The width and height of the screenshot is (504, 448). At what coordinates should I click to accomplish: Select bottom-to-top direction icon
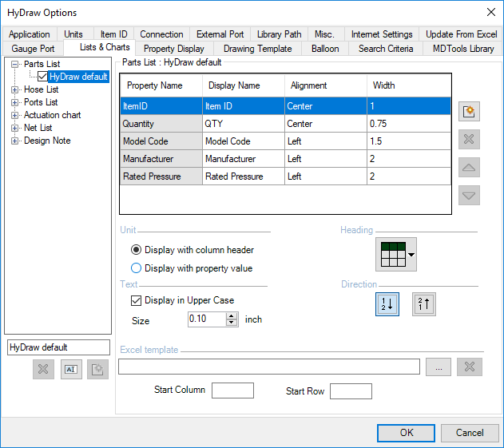424,304
